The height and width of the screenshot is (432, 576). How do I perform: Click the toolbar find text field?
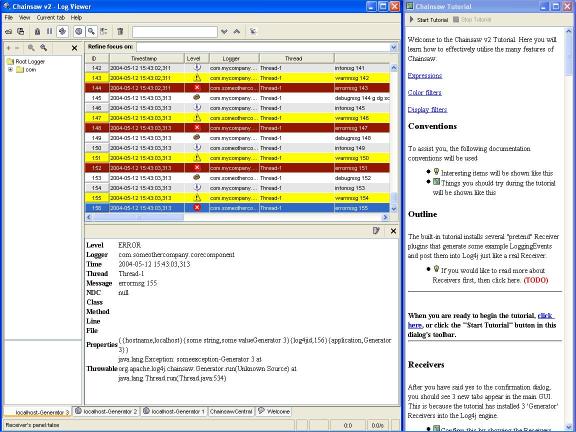174,32
